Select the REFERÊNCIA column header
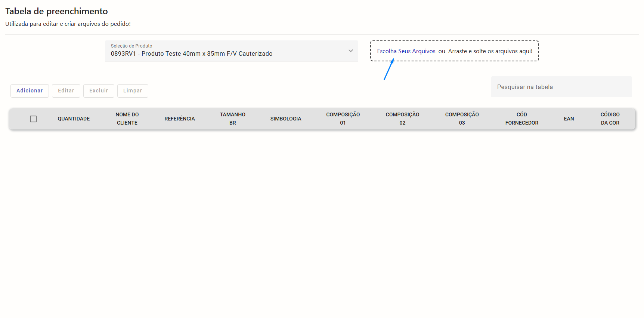Screen dimensions: 644x318 pos(180,119)
